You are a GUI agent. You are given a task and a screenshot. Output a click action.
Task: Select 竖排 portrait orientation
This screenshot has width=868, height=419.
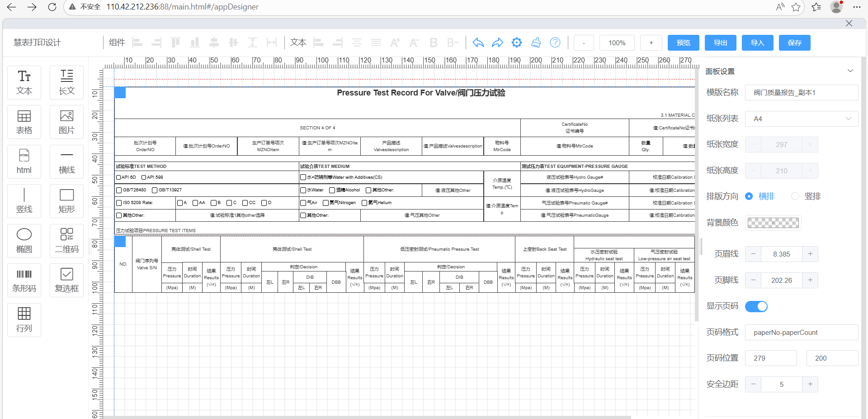[795, 196]
